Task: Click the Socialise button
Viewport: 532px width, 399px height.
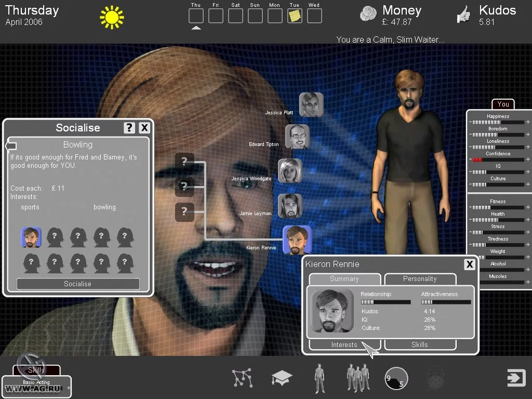Action: (x=78, y=284)
